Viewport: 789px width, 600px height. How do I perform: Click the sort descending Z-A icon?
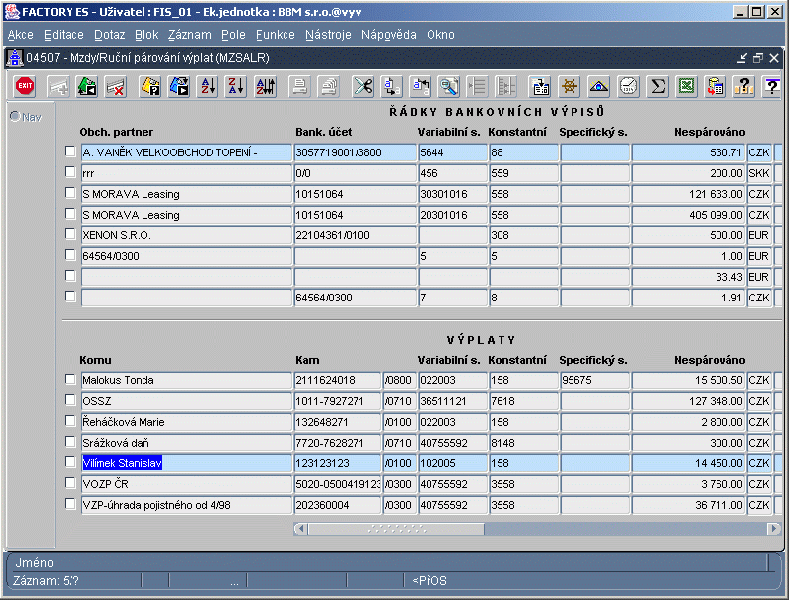tap(236, 87)
